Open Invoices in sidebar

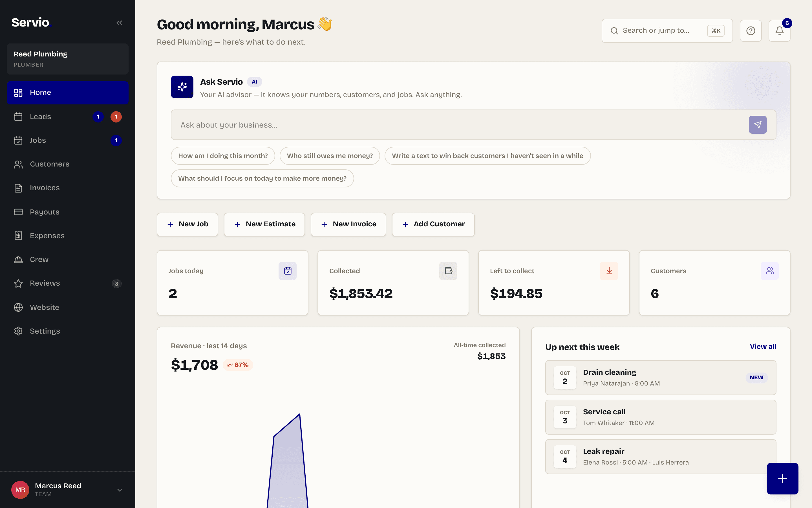tap(67, 188)
